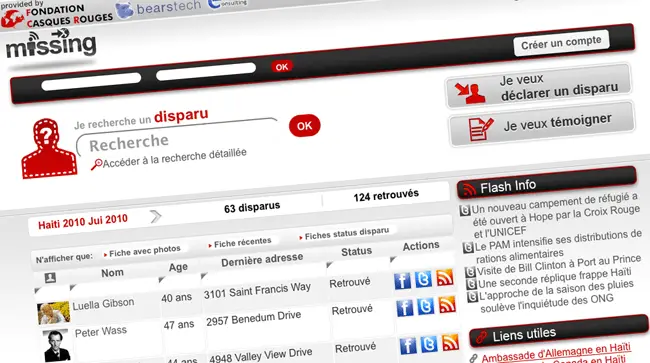Click the Flash Info RSS icon
The width and height of the screenshot is (650, 363).
[x=469, y=189]
